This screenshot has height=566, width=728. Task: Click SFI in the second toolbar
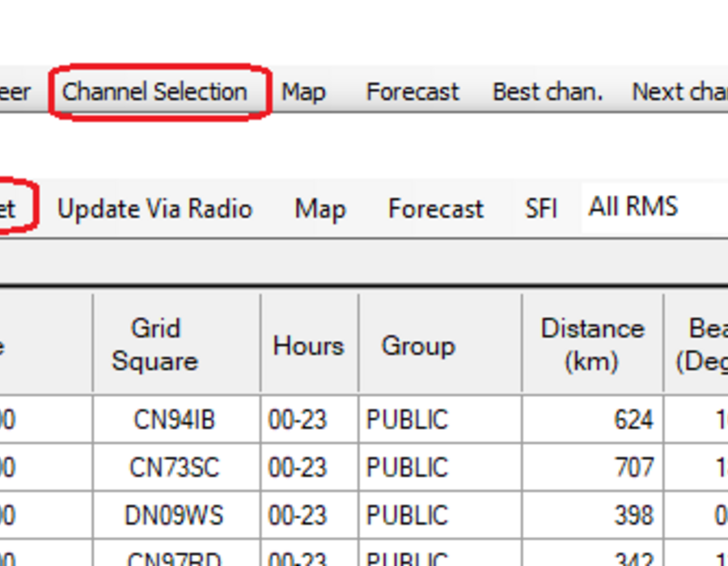pyautogui.click(x=540, y=209)
